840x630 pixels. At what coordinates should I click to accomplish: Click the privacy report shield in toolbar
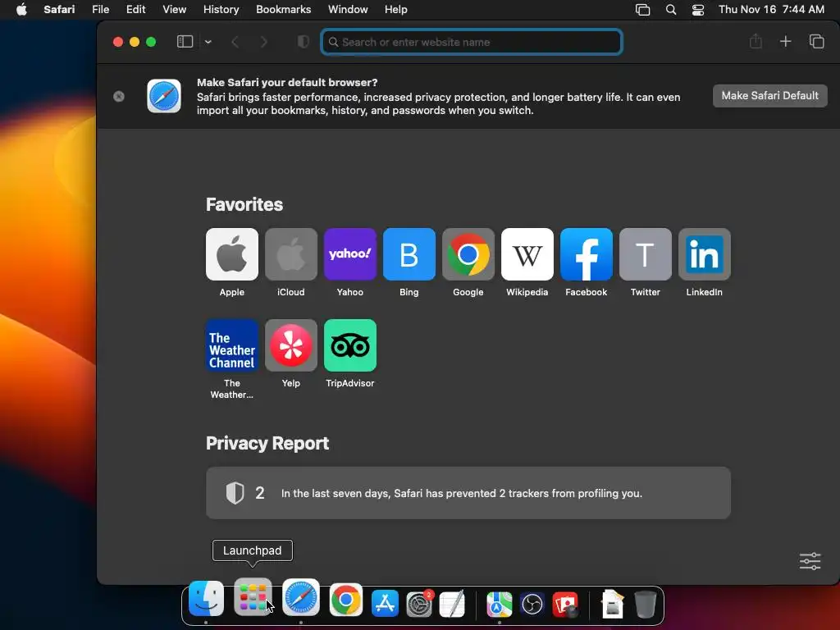[304, 42]
